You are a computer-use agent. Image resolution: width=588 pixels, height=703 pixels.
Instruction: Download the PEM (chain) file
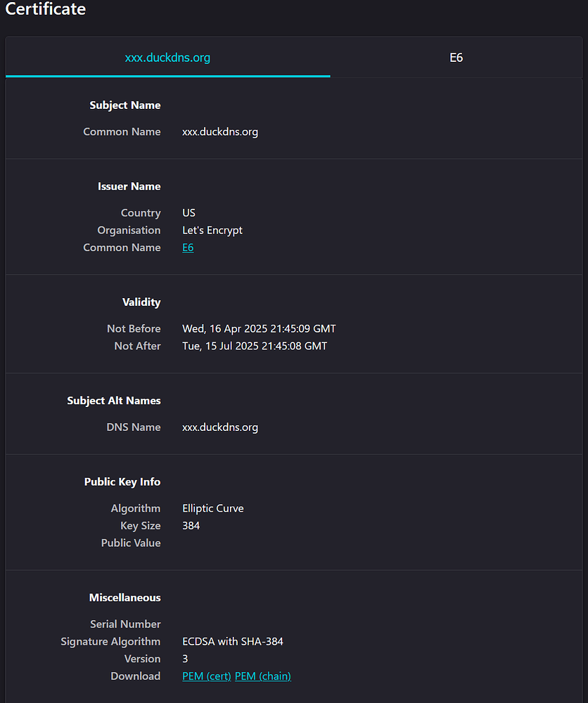pos(262,676)
